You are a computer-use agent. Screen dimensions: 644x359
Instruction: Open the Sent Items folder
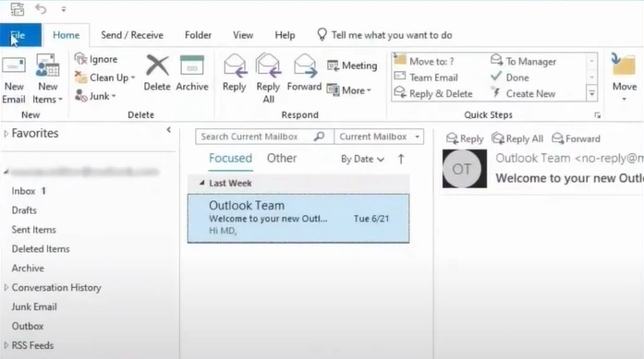[x=33, y=230]
